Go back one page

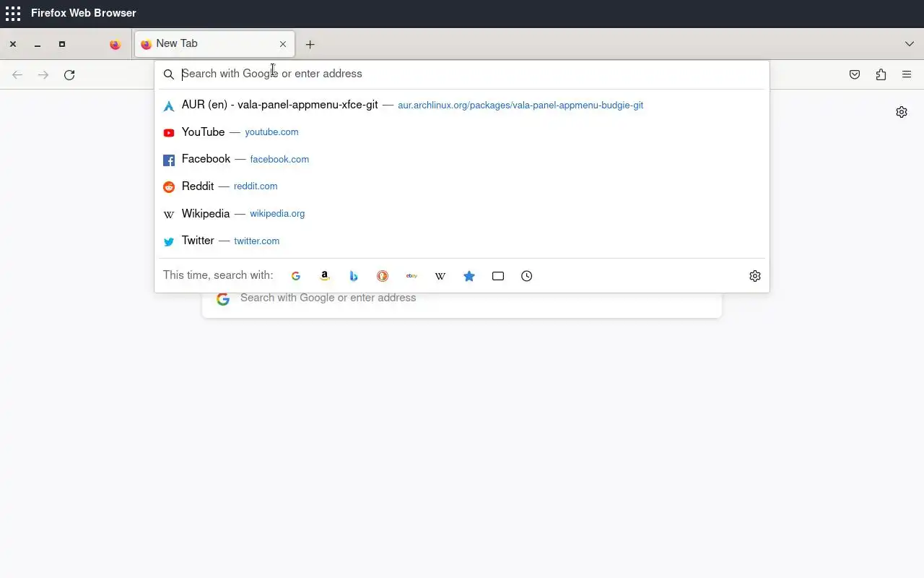pos(17,74)
